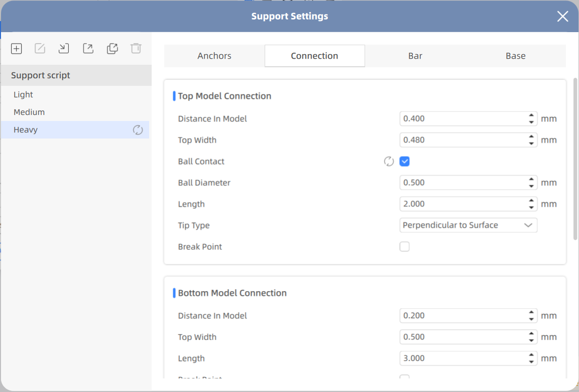Click the export support script icon

(88, 49)
